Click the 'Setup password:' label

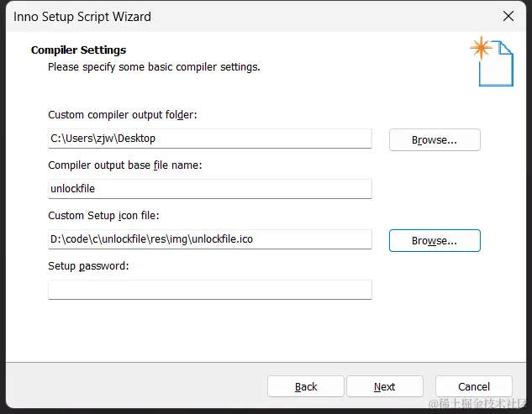click(x=88, y=266)
